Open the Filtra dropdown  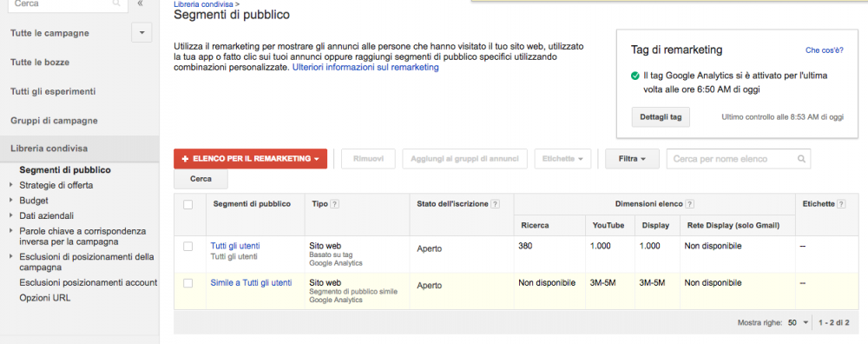(632, 158)
